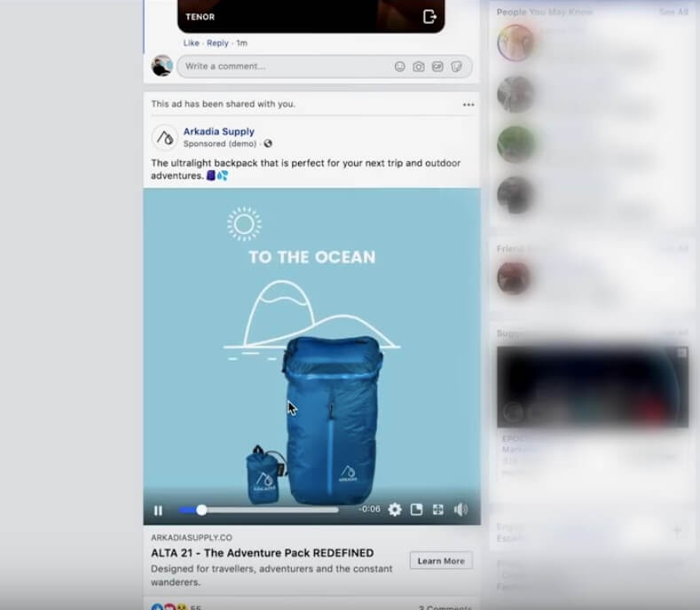Reply to the Tenor GIF comment
700x610 pixels.
point(217,43)
